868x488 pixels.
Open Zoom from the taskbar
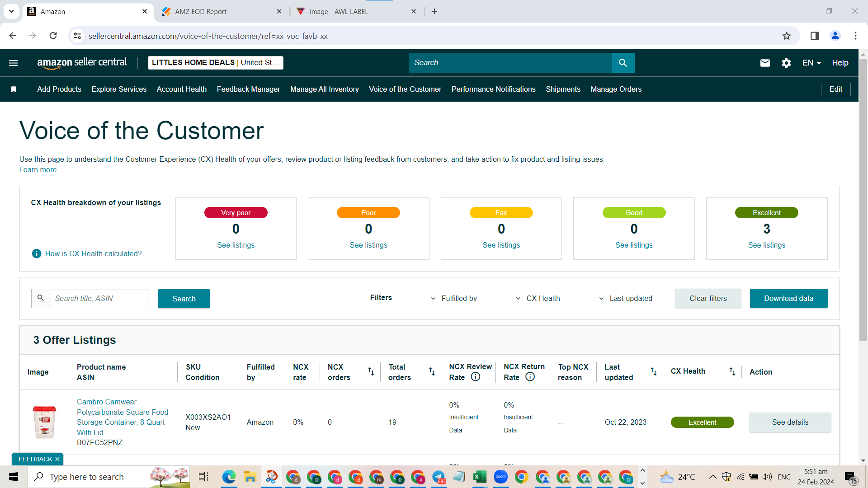pos(500,477)
